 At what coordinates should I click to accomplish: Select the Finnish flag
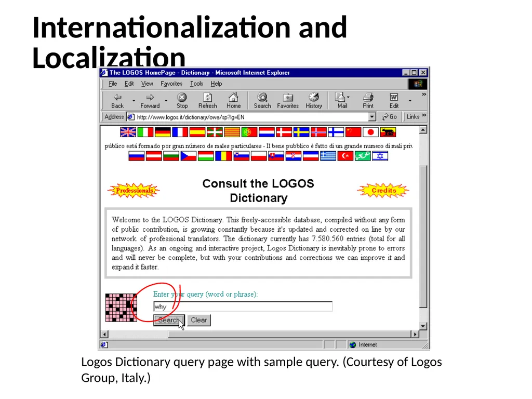tap(336, 132)
